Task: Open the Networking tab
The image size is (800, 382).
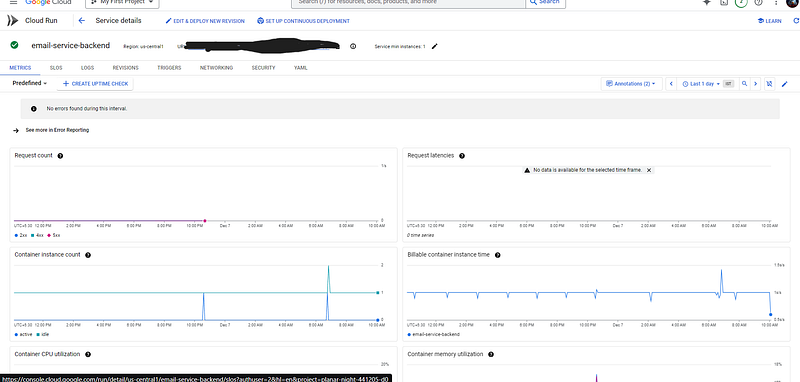Action: pyautogui.click(x=216, y=68)
